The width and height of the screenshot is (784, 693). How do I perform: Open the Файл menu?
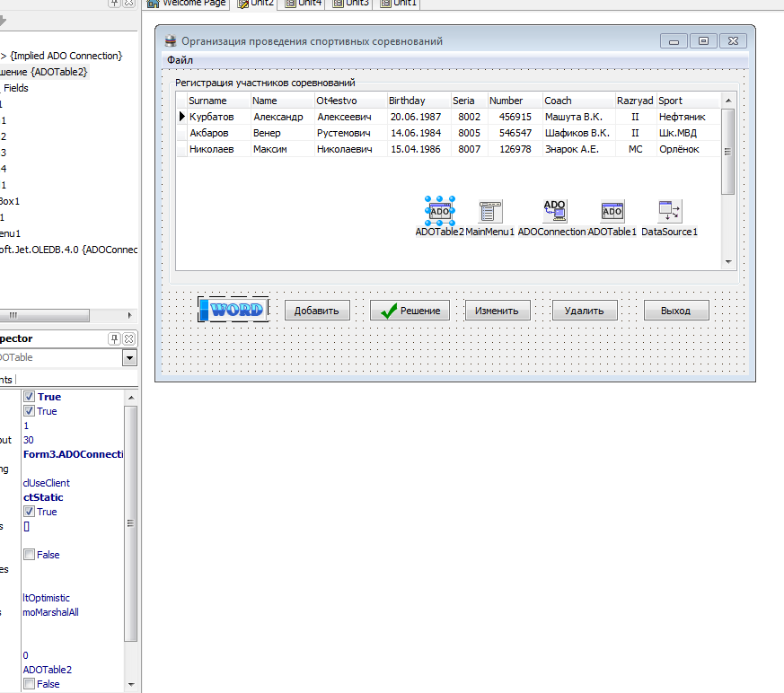pos(180,60)
